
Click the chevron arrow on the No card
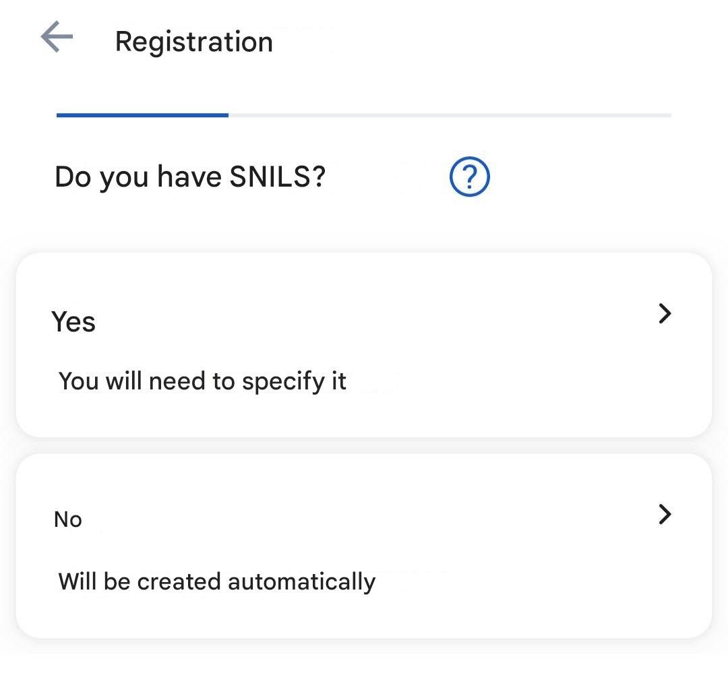point(665,515)
